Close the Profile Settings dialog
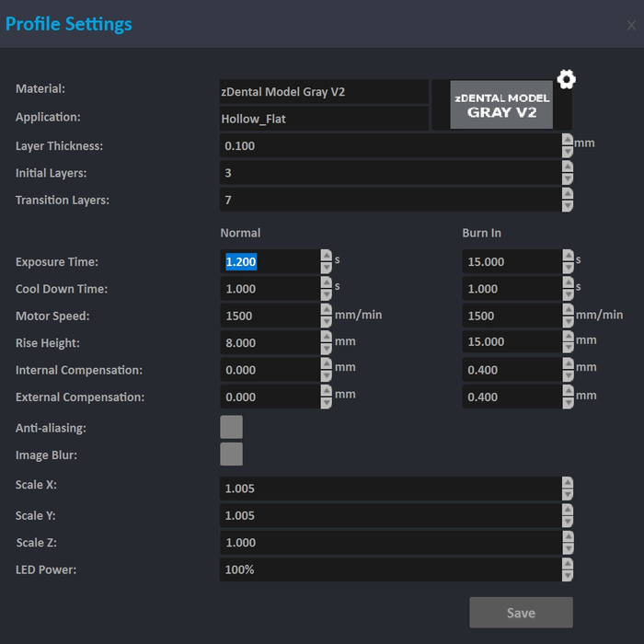Viewport: 644px width, 644px height. coord(631,26)
